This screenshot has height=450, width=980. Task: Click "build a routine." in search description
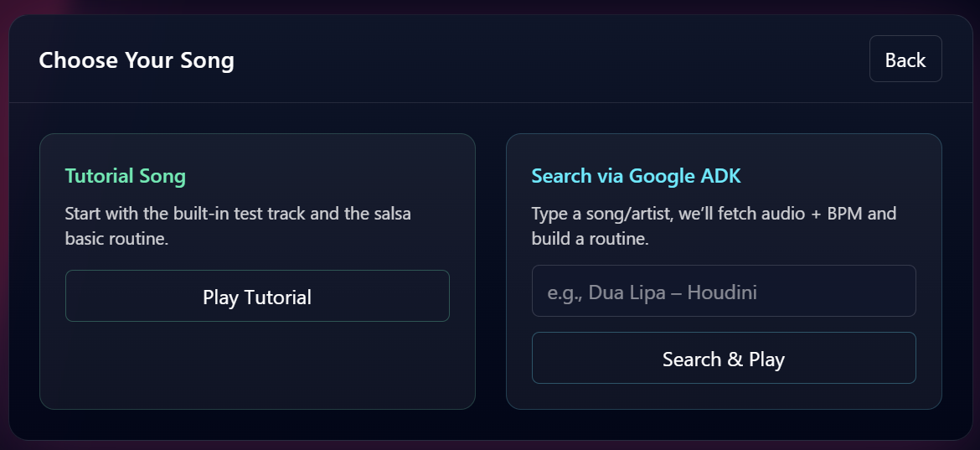(x=590, y=239)
